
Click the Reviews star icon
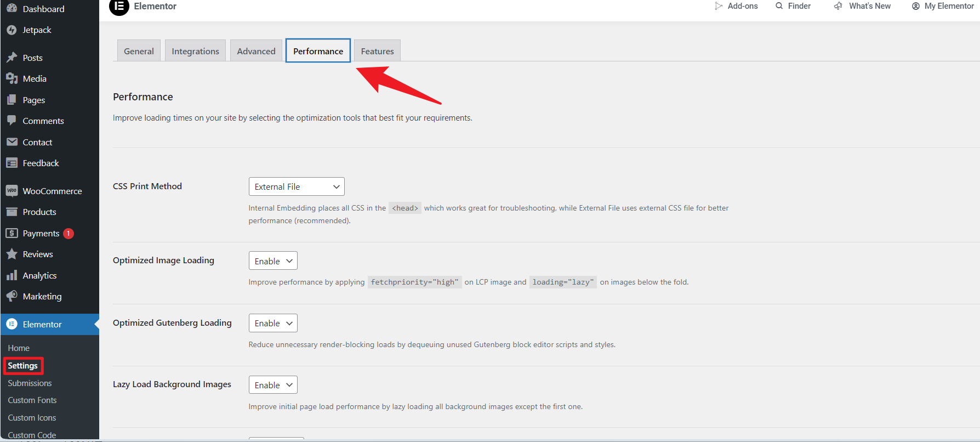pos(12,254)
